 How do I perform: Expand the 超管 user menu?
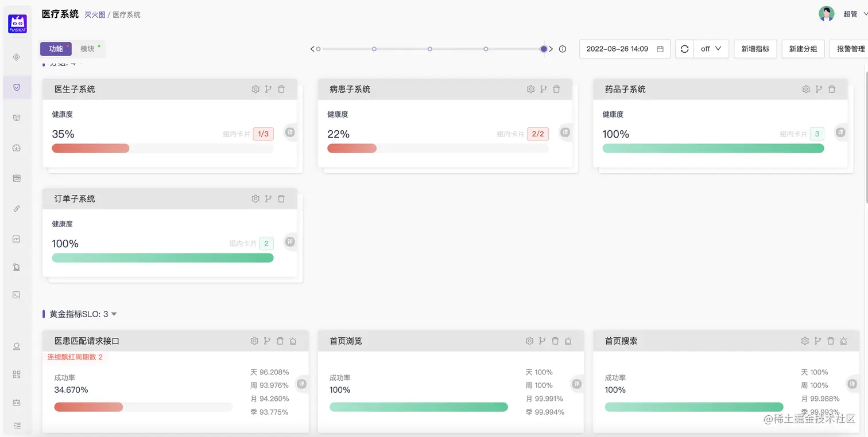(850, 13)
